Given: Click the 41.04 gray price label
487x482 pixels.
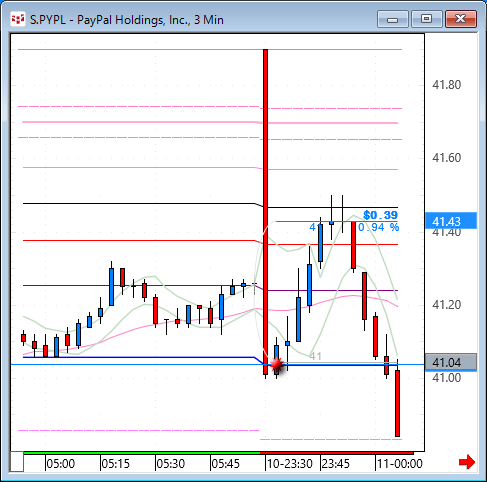Looking at the screenshot, I should coord(451,362).
